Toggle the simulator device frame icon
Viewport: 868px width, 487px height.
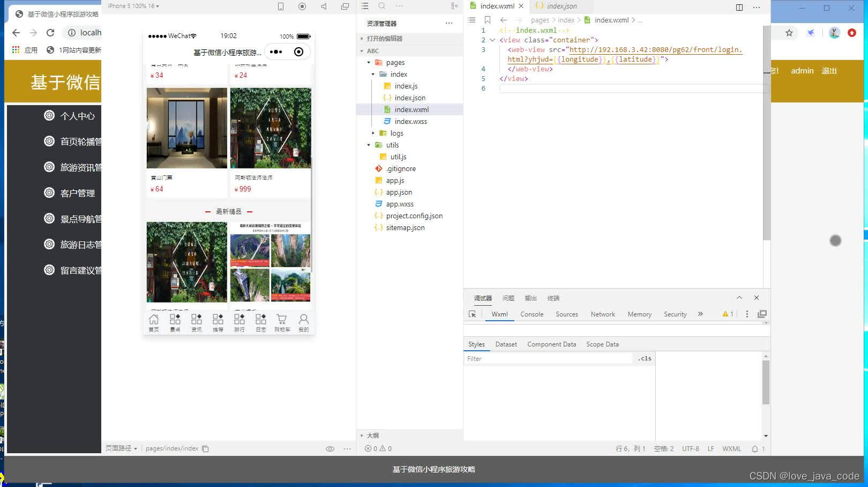point(281,6)
